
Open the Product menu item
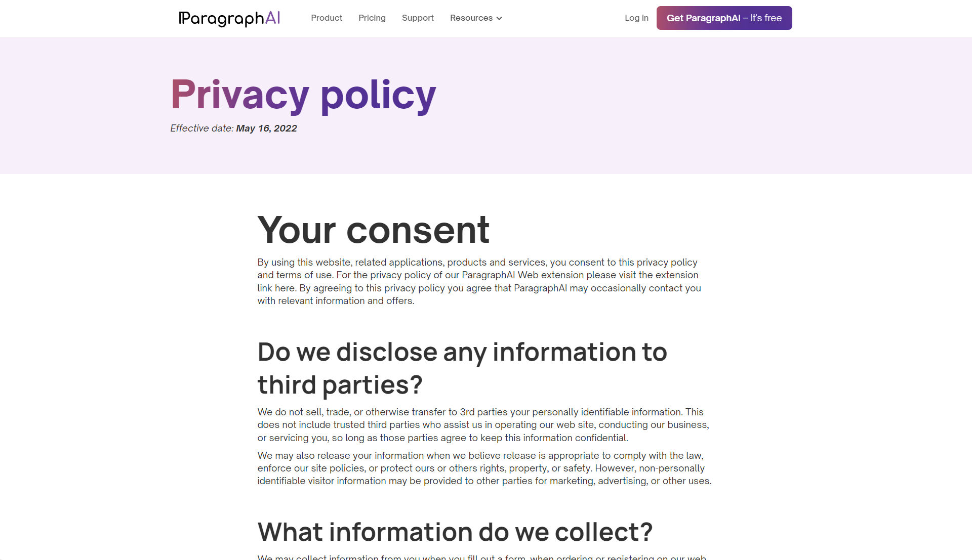tap(327, 18)
